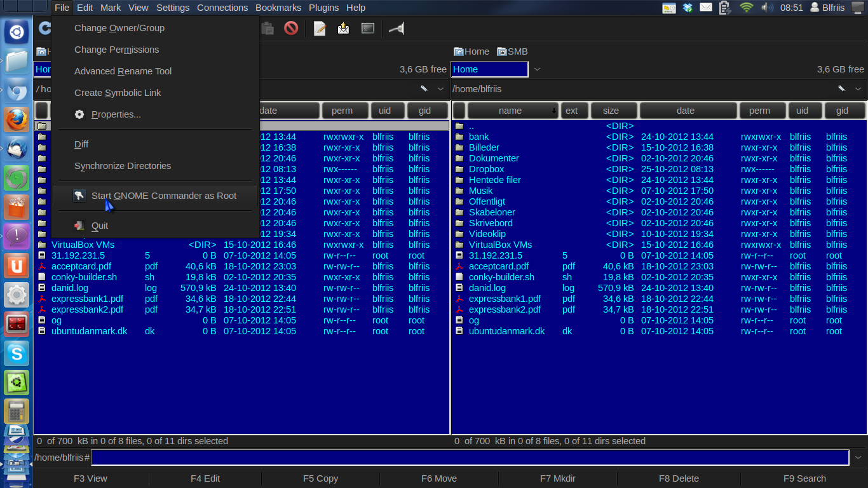This screenshot has width=868, height=488.
Task: Choose Start GNOME Commander as Root
Action: click(x=156, y=196)
